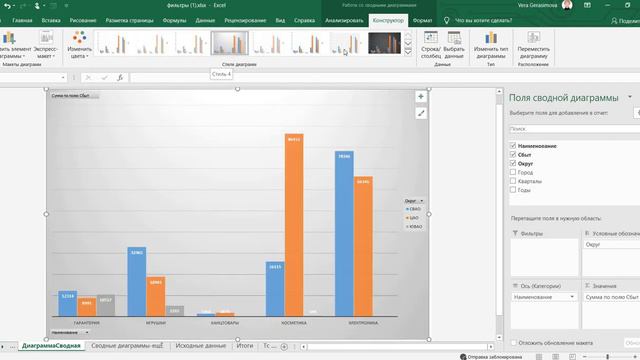This screenshot has height=360, width=640.
Task: Click the fx insert function icon
Action: [x=120, y=78]
